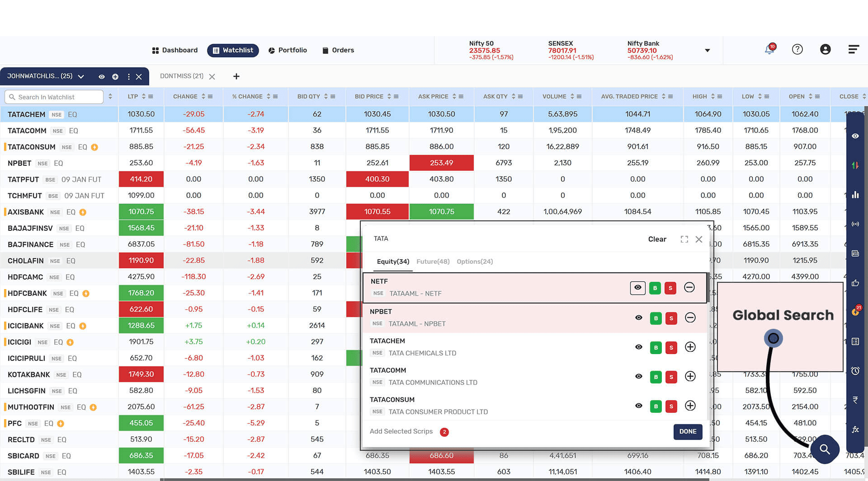The image size is (868, 481).
Task: Click the SENSEX index value
Action: pos(562,51)
